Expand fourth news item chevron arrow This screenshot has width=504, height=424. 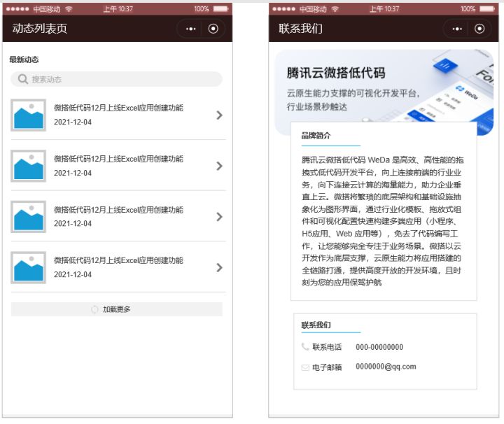click(x=220, y=267)
